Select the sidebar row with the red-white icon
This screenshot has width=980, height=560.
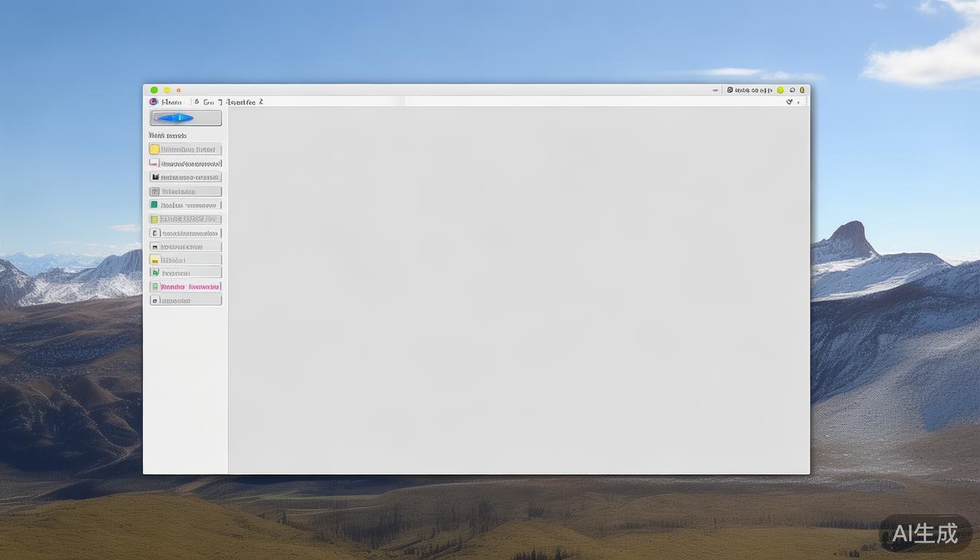click(186, 163)
